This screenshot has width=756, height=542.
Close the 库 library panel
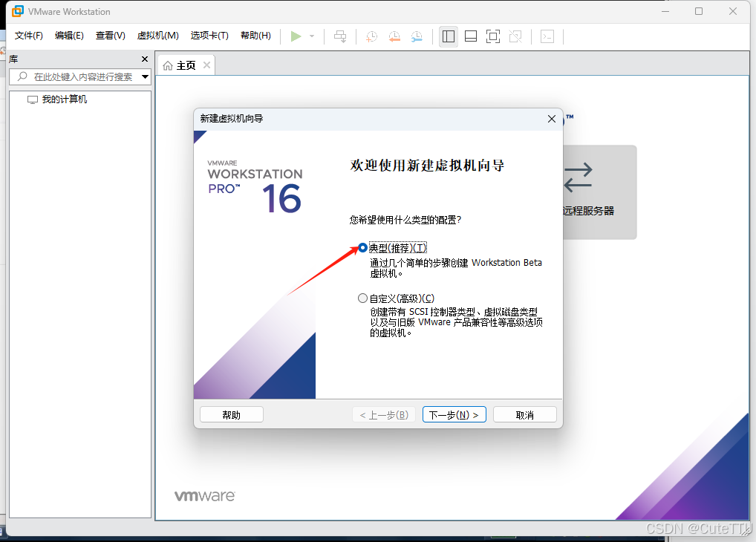pos(145,59)
